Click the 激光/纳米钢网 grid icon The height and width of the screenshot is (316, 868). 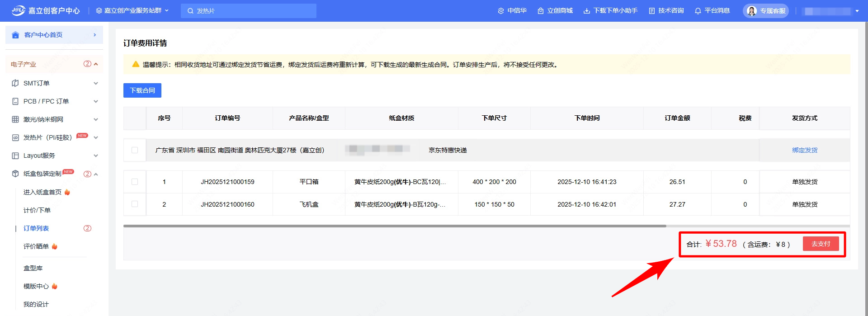15,119
